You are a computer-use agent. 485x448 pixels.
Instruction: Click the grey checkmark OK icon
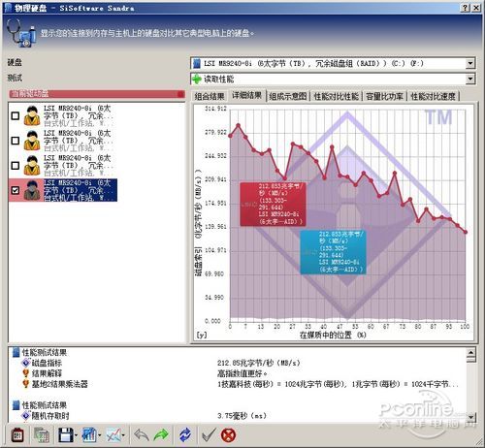point(209,435)
